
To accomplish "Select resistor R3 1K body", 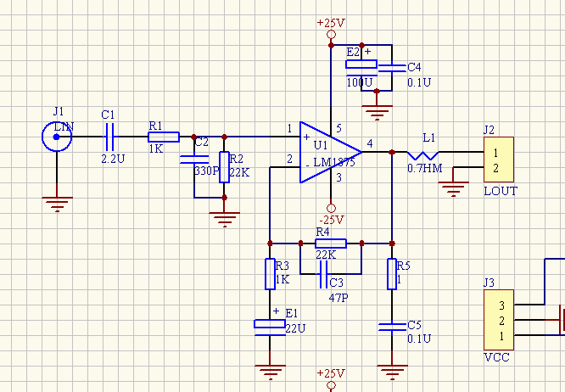I will 270,274.
